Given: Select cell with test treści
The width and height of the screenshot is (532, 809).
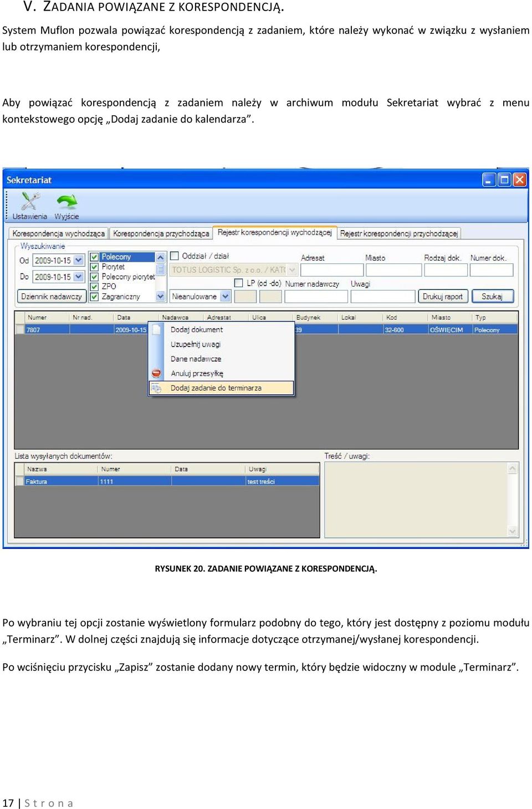Looking at the screenshot, I should 283,481.
